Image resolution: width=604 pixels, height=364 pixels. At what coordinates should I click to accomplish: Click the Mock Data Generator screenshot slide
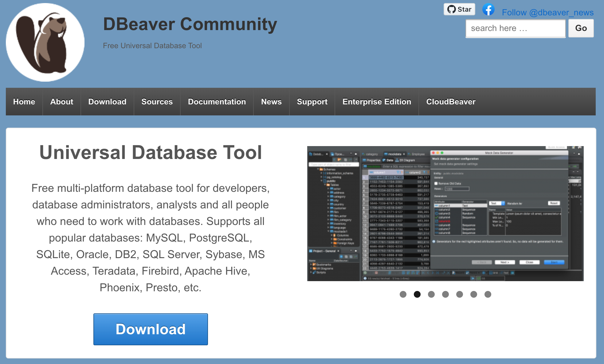pyautogui.click(x=445, y=213)
